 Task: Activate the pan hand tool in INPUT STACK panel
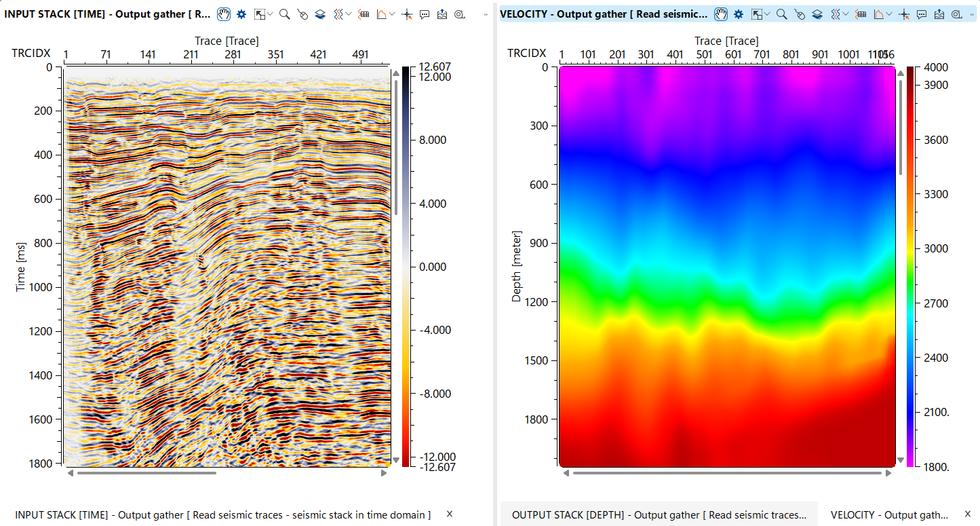click(224, 14)
